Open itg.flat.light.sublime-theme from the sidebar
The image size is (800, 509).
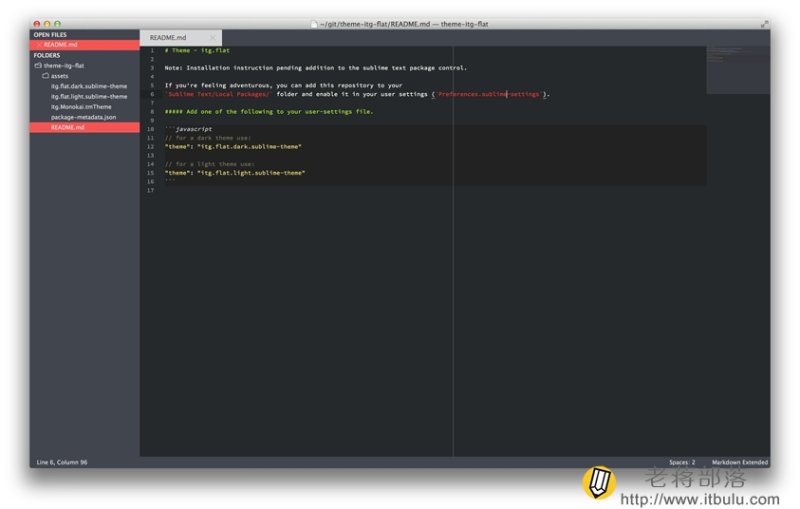click(x=89, y=96)
